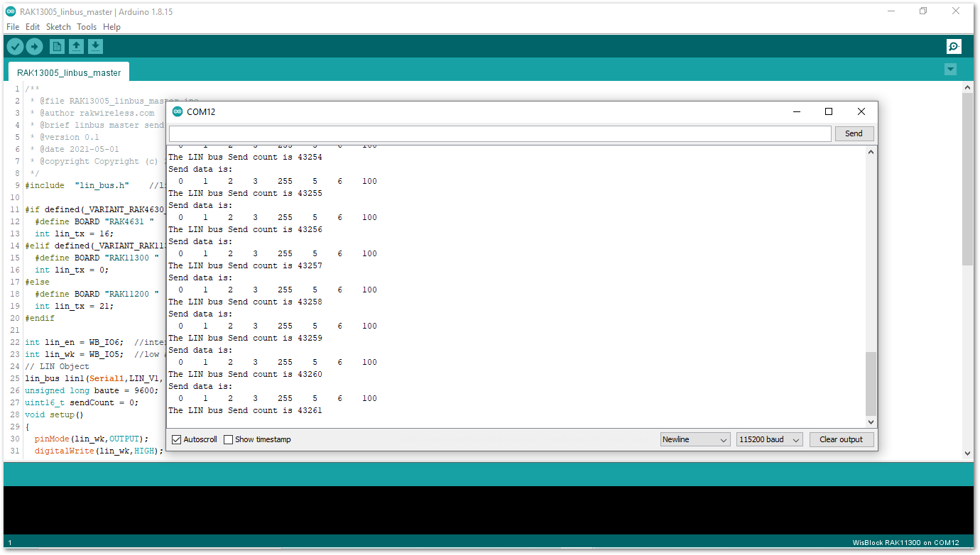Open the Edit menu
Image resolution: width=980 pixels, height=555 pixels.
pyautogui.click(x=33, y=27)
